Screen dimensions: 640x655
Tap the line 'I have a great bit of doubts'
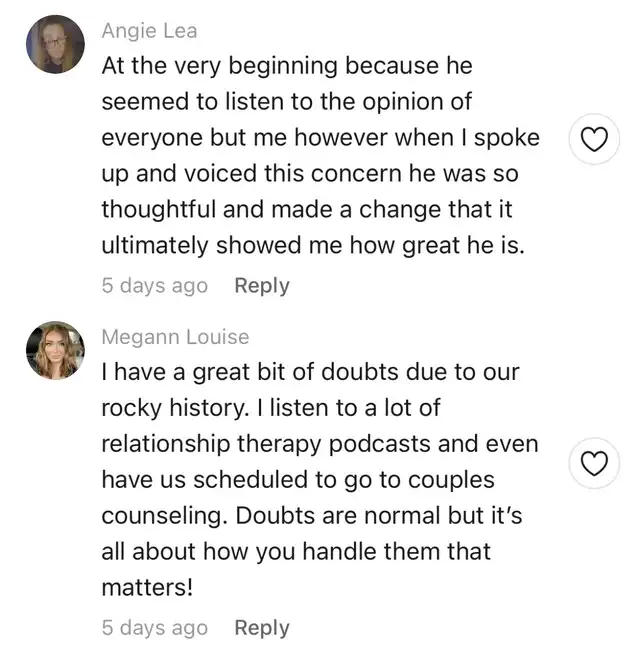pyautogui.click(x=249, y=372)
